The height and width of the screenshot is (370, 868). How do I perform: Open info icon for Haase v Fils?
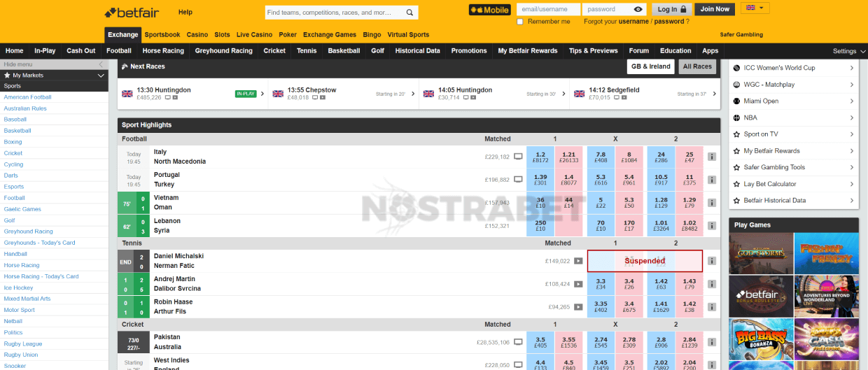click(712, 307)
